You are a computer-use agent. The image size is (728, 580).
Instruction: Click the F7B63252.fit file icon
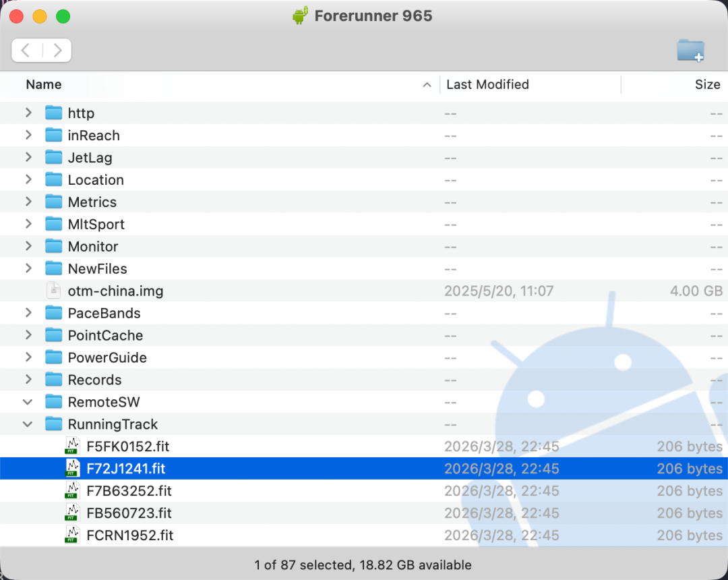(x=72, y=490)
